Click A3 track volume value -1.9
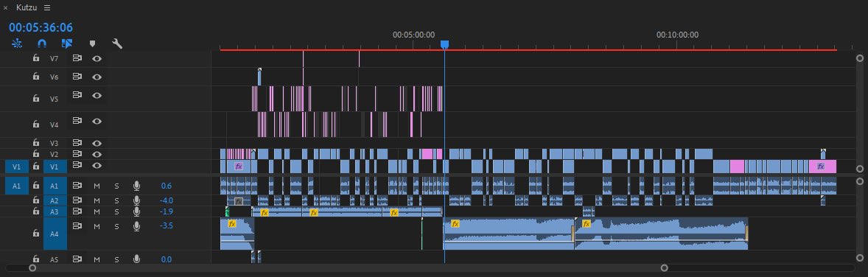This screenshot has height=277, width=868. coord(167,211)
